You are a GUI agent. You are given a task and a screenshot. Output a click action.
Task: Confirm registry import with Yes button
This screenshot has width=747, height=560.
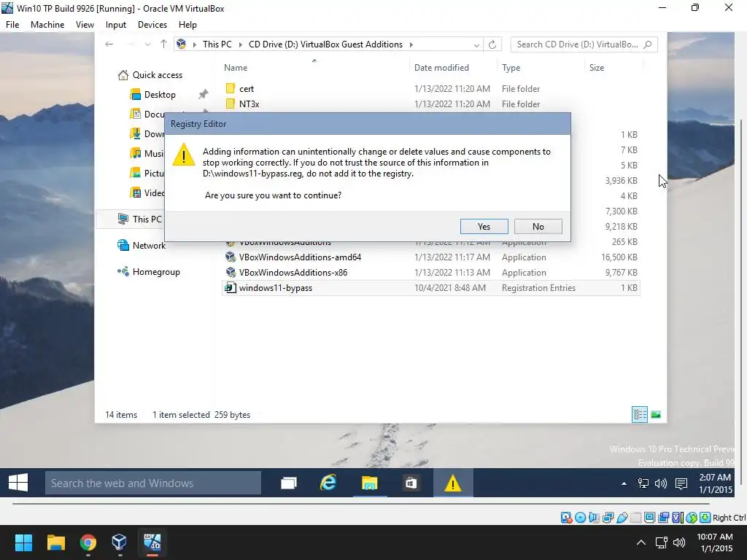point(484,227)
